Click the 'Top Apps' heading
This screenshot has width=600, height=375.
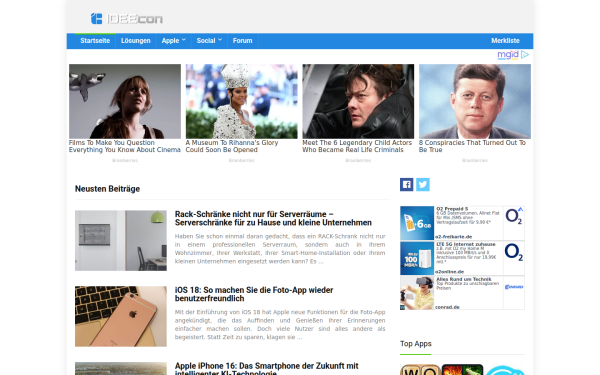click(416, 344)
